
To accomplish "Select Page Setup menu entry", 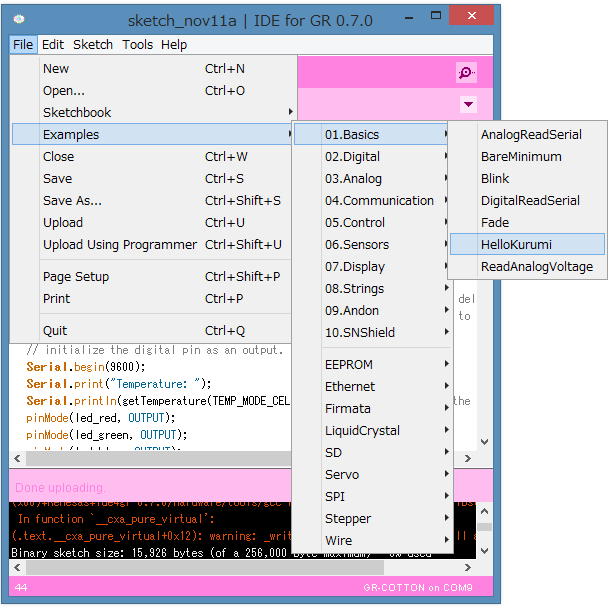I will pos(76,276).
